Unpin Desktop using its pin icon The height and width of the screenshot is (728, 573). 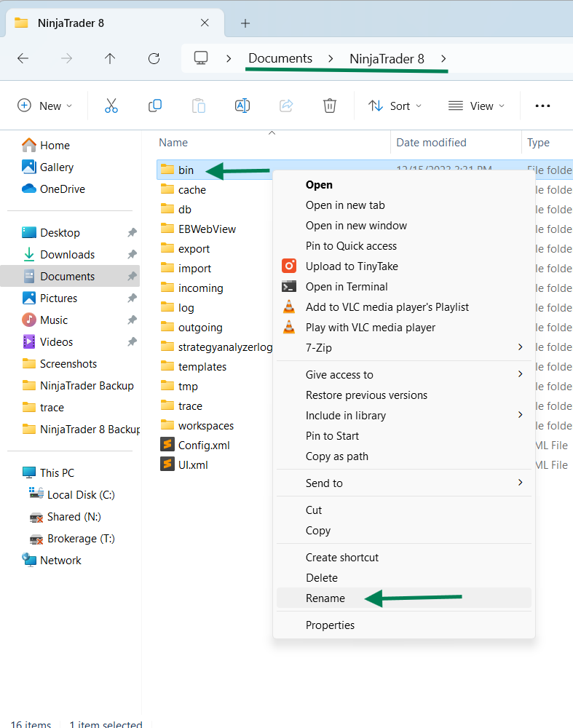tap(133, 232)
